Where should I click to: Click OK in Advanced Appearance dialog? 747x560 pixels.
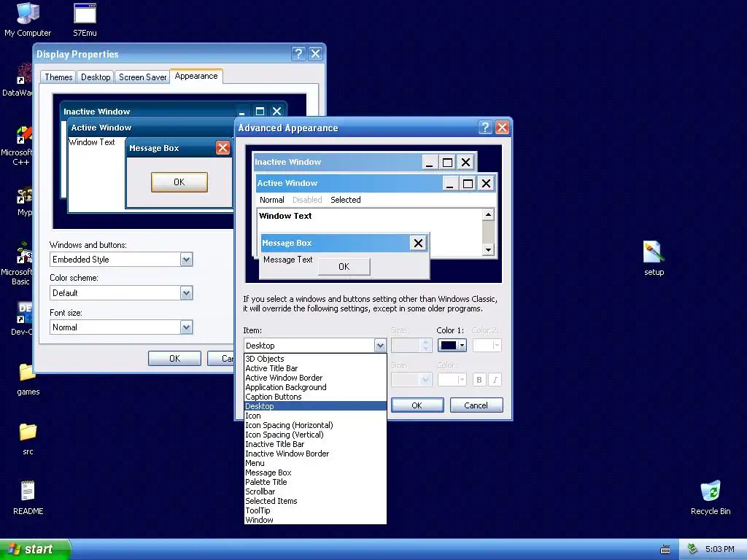[417, 405]
